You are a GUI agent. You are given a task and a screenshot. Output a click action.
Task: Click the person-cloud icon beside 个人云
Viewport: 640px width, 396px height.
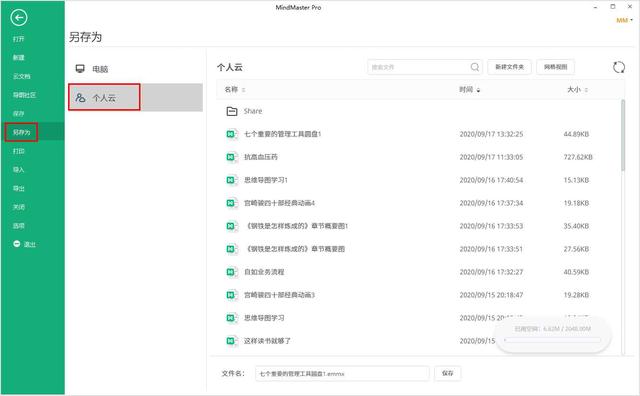(80, 98)
